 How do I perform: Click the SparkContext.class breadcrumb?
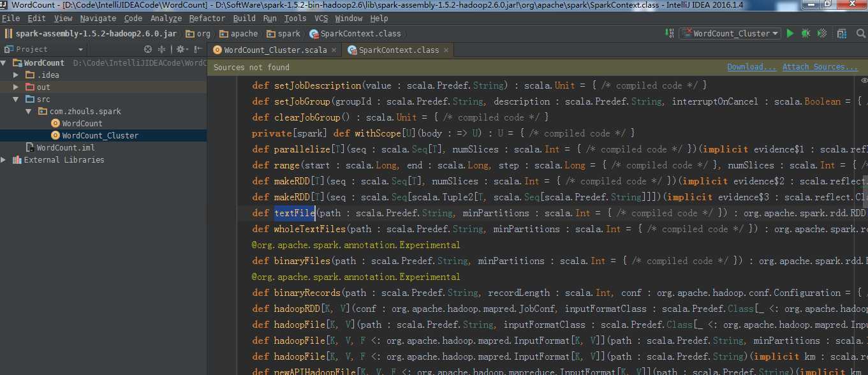coord(355,33)
